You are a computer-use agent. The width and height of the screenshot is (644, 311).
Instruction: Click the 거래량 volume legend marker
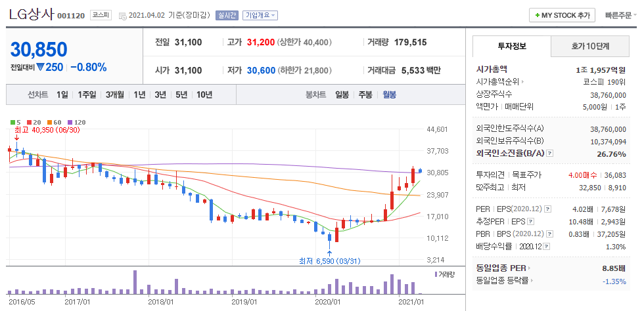tap(436, 274)
